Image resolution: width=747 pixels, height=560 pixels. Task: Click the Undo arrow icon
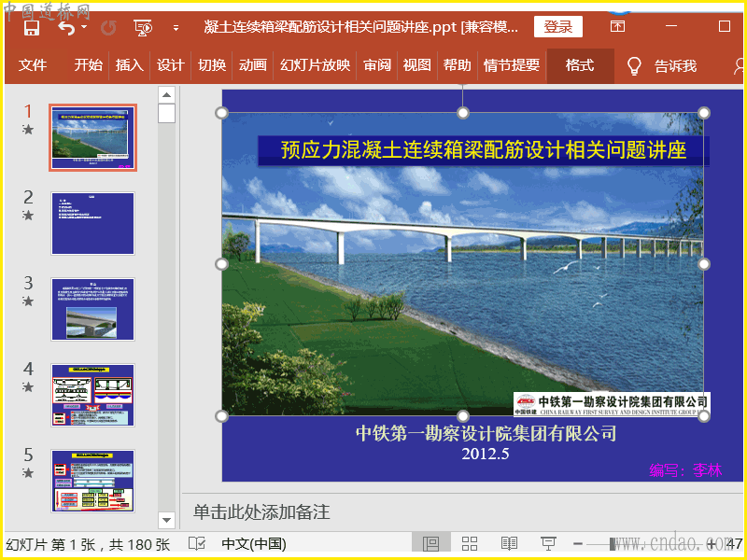(65, 27)
